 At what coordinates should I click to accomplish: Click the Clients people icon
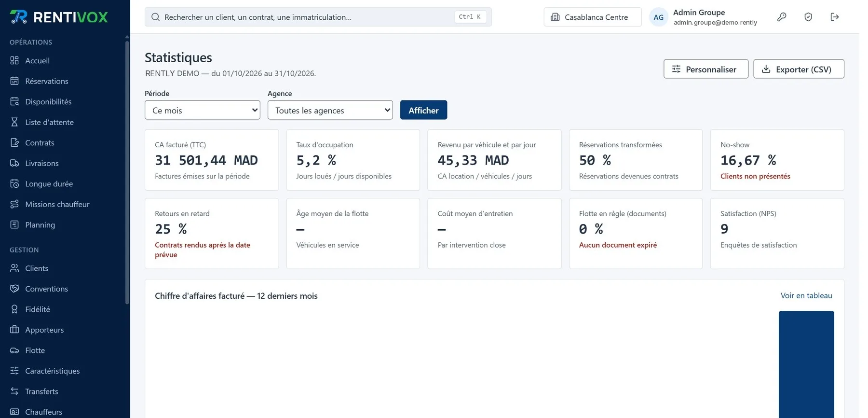coord(14,268)
